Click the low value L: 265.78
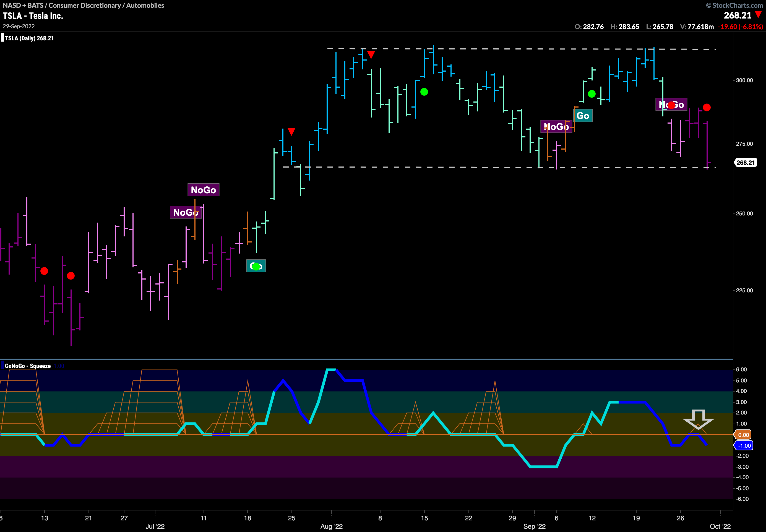Screen dimensions: 766x532 [x=660, y=27]
